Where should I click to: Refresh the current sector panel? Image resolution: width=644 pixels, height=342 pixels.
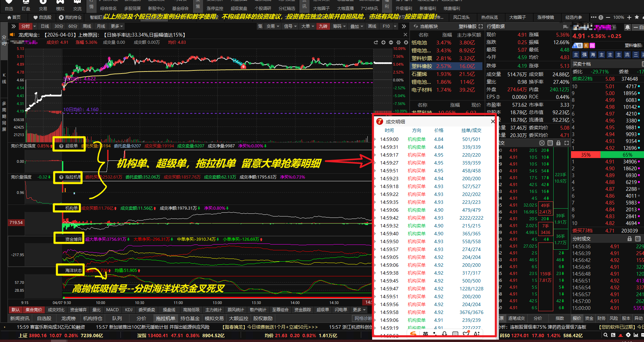416,26
